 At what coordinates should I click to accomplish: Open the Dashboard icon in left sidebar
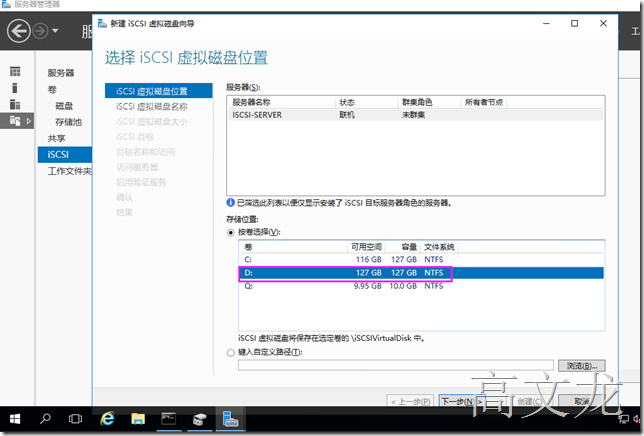pyautogui.click(x=15, y=71)
